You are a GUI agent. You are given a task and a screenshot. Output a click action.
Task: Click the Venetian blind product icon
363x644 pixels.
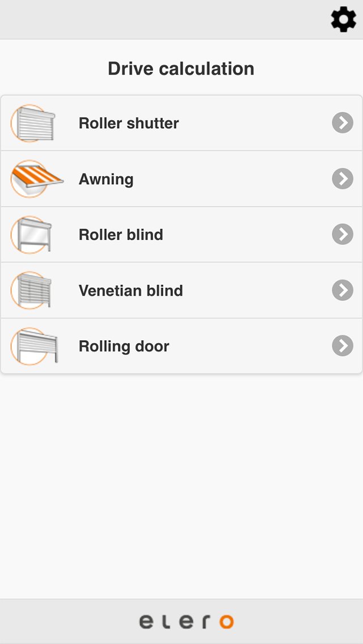tap(31, 290)
